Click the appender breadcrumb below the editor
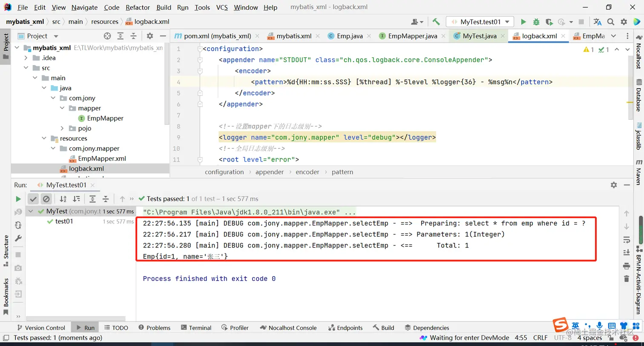Screen dimensions: 644x346 point(270,172)
